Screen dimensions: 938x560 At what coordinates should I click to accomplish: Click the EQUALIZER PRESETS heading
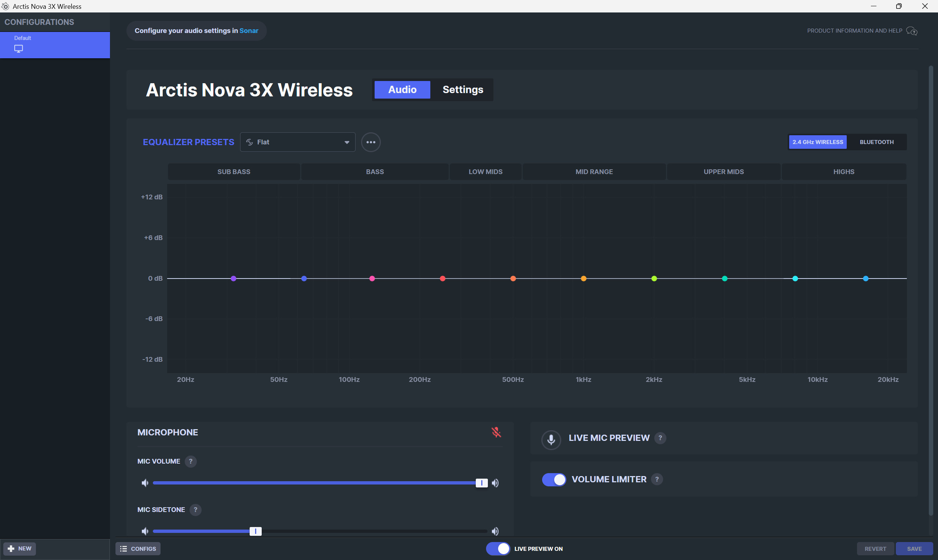188,142
